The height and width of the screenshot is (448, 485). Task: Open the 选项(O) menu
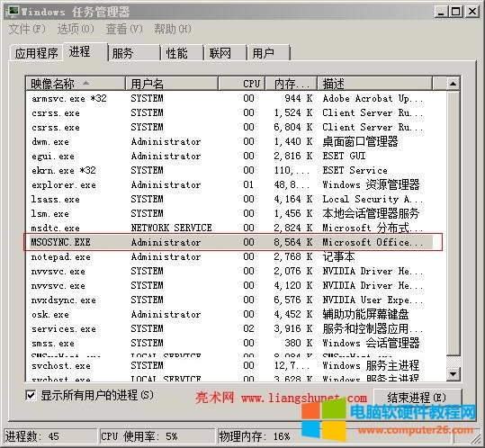coord(76,29)
